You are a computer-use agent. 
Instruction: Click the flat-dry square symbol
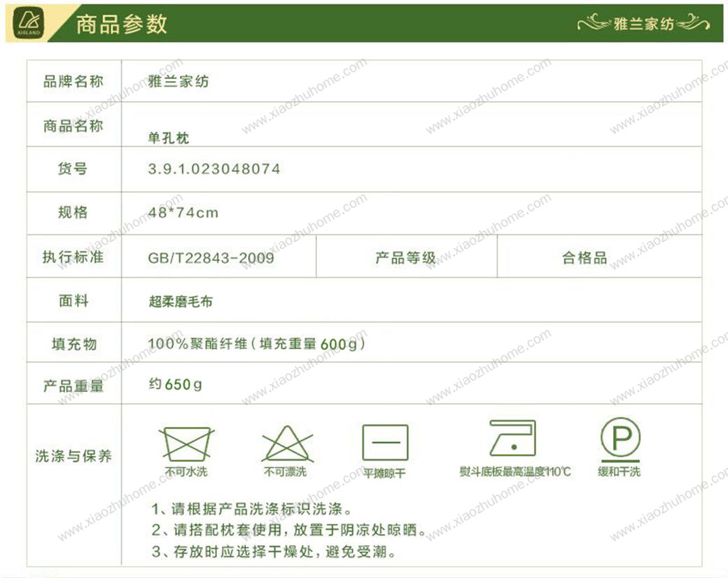click(386, 442)
